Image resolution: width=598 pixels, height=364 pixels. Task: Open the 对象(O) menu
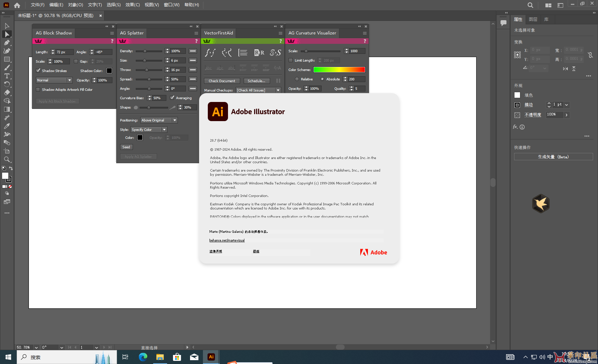[76, 5]
